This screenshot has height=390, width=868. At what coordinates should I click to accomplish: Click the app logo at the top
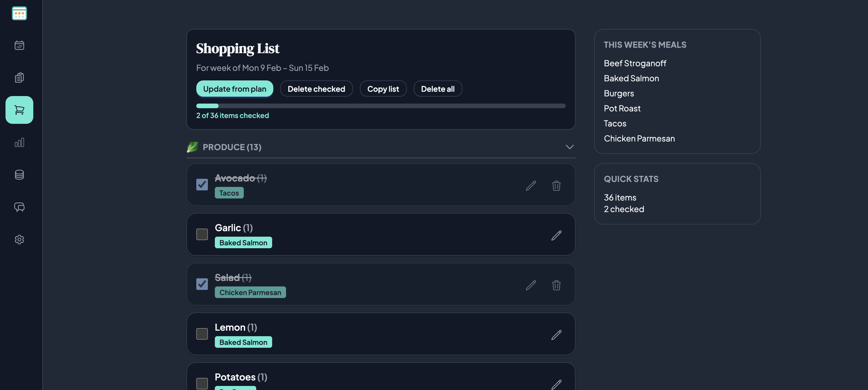click(19, 14)
